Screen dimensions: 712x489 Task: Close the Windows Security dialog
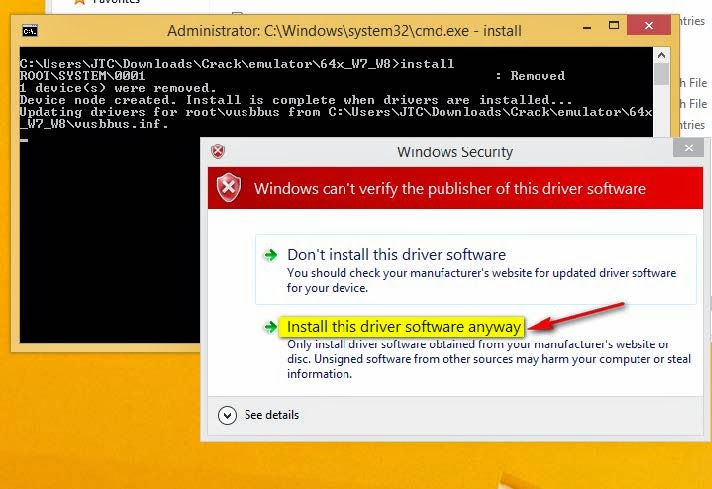[689, 148]
